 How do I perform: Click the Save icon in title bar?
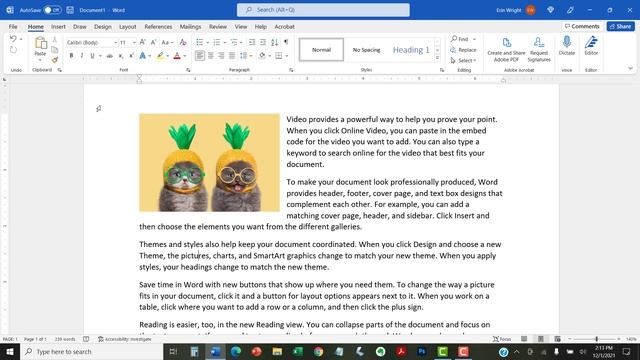click(70, 10)
